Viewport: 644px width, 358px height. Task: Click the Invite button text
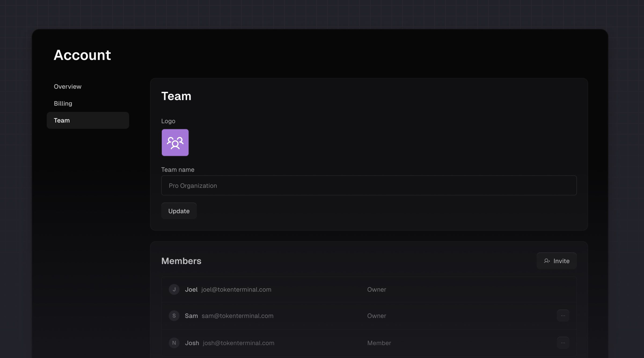click(561, 261)
